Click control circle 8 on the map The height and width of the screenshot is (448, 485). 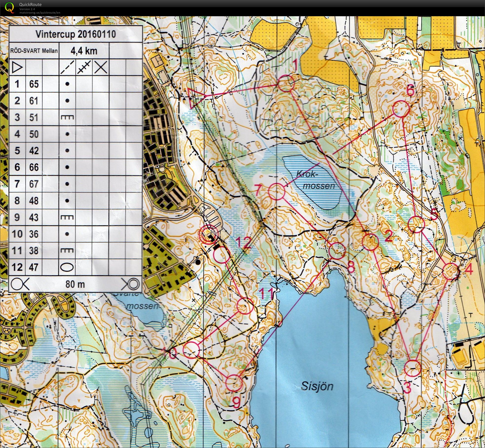pos(337,251)
